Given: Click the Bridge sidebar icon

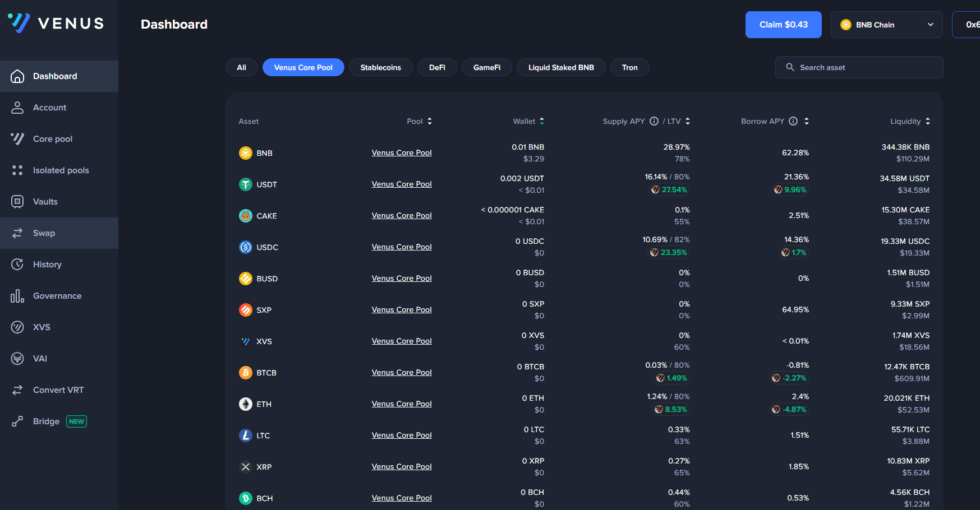Looking at the screenshot, I should click(x=17, y=421).
